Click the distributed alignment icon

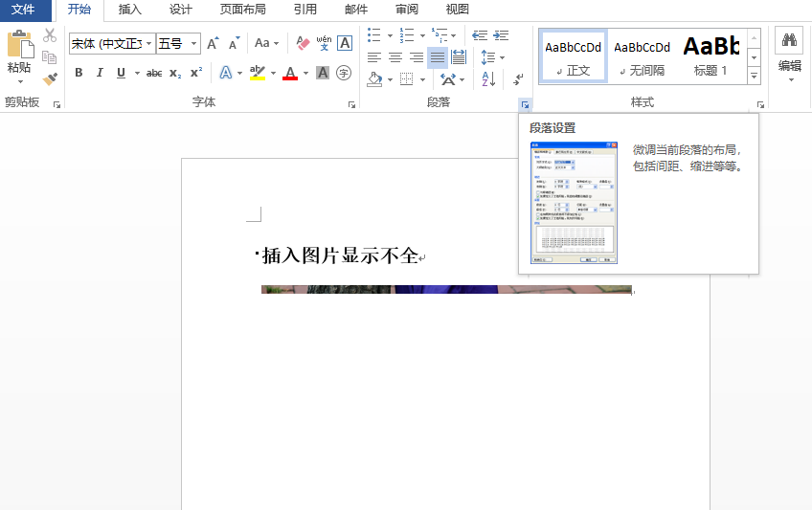(459, 57)
